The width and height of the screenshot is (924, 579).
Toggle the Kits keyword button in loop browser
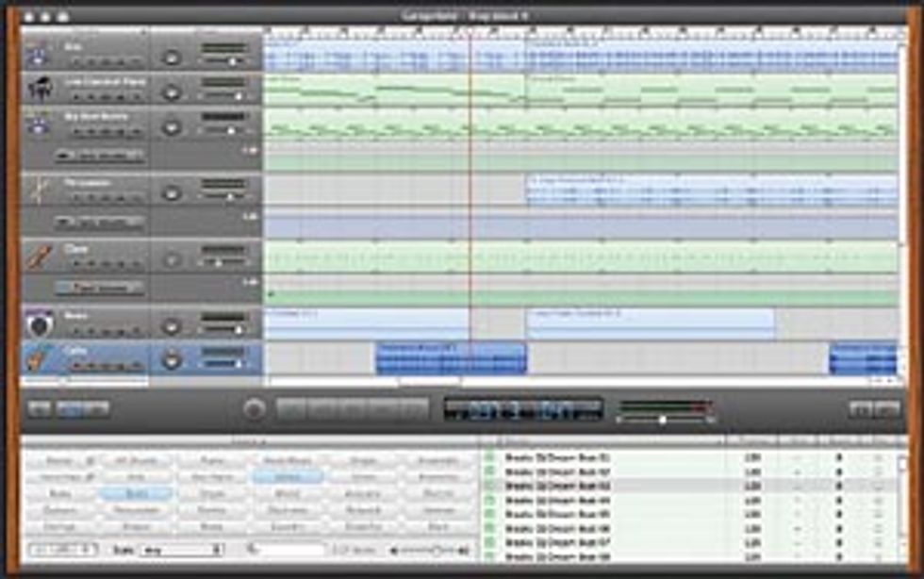click(136, 477)
